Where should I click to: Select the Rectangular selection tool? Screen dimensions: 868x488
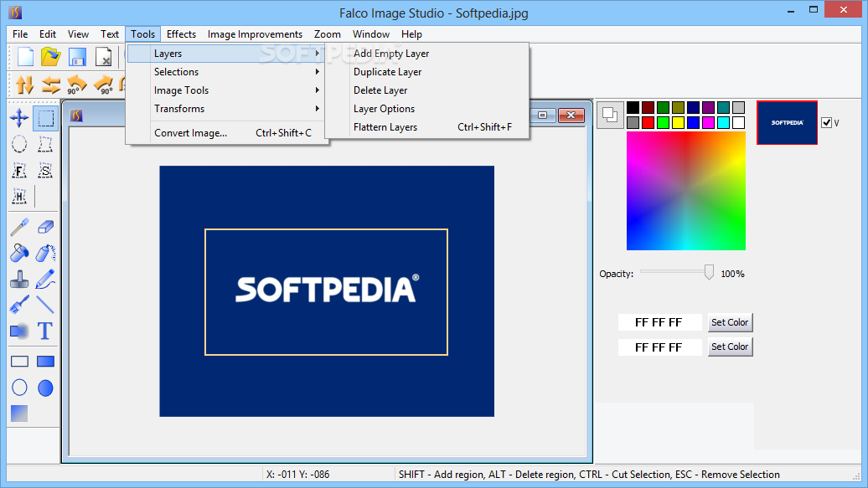coord(45,118)
